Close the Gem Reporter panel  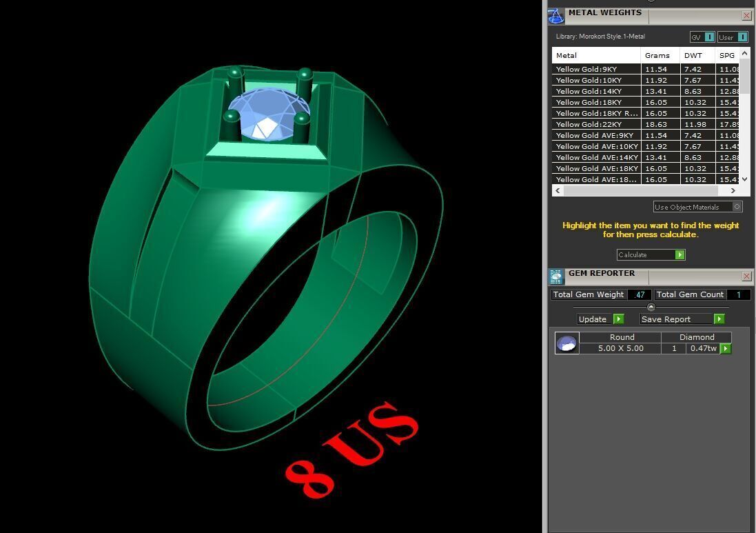tap(746, 276)
